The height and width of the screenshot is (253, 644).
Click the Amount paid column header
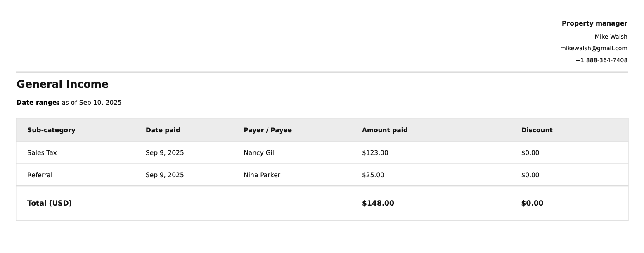(385, 130)
